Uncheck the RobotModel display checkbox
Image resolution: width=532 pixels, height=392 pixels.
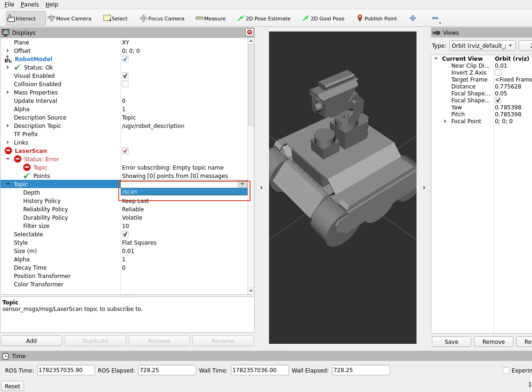(x=125, y=59)
